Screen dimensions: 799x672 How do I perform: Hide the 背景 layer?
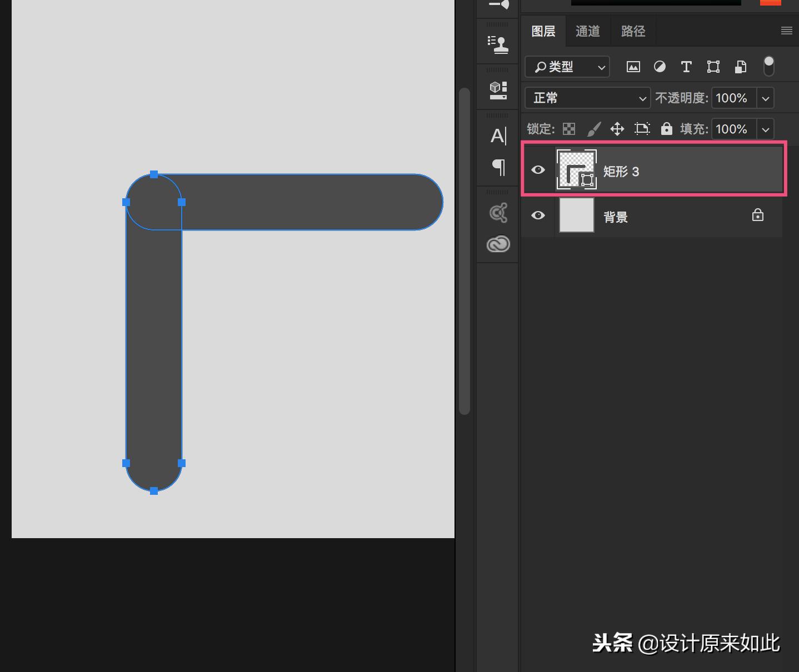click(x=537, y=216)
